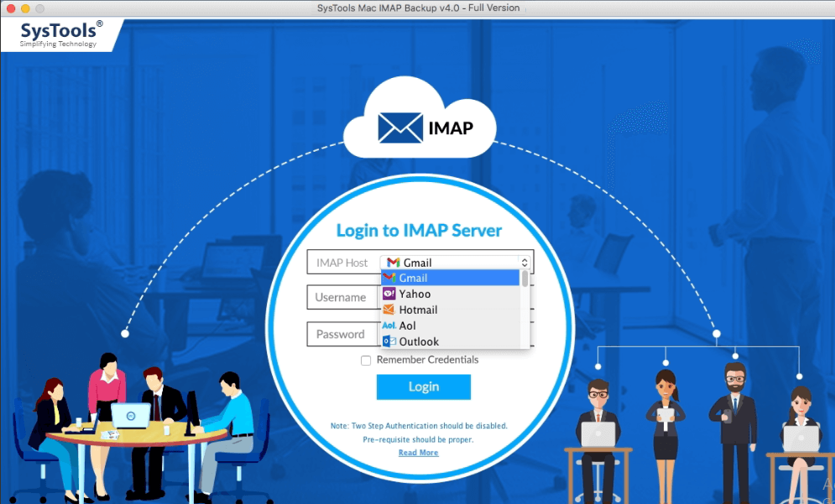Click the Outlook icon in the list
The image size is (835, 504).
point(389,341)
